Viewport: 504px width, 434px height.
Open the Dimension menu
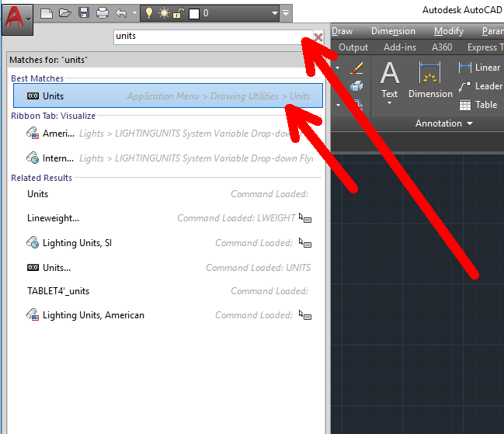click(x=393, y=31)
